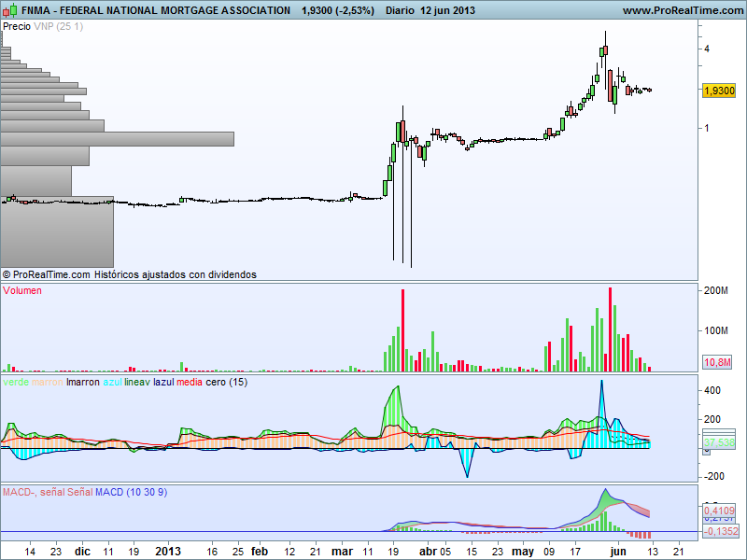Click the 10,8M volume value tag
747x560 pixels.
point(717,362)
